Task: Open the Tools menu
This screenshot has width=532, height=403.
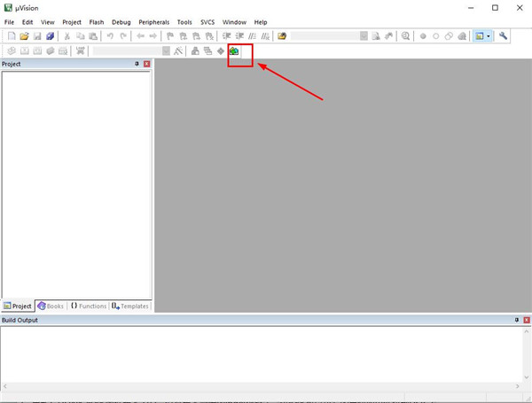Action: (184, 22)
